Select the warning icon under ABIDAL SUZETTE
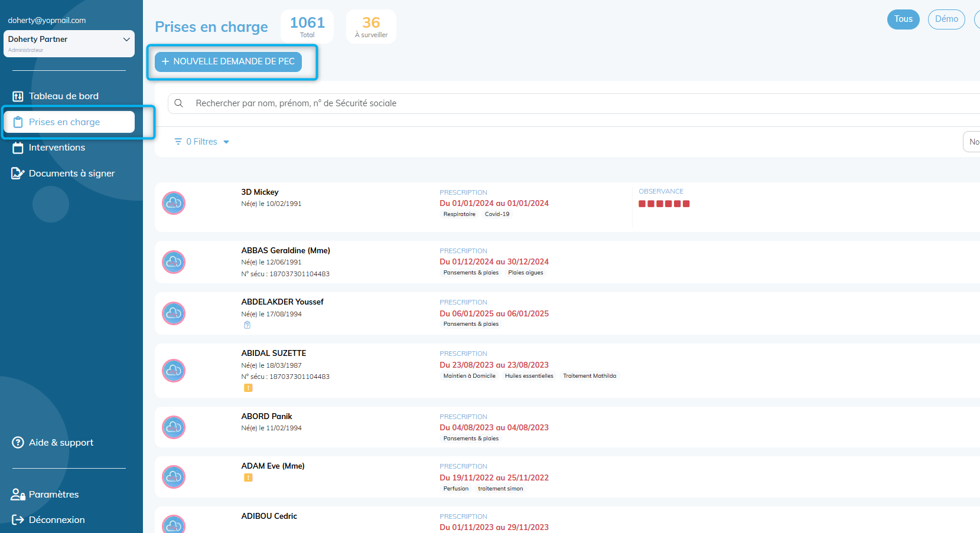 [248, 388]
